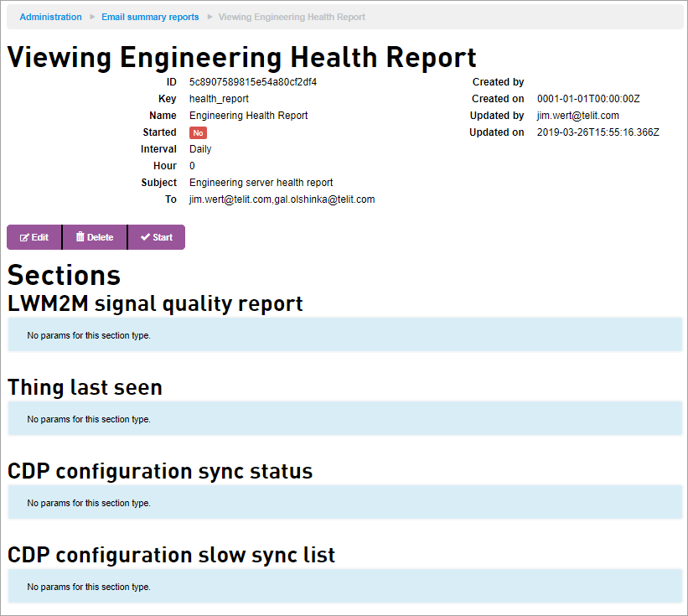This screenshot has height=616, width=688.
Task: Click the page title Viewing Engineering Health Report
Action: coord(242,58)
